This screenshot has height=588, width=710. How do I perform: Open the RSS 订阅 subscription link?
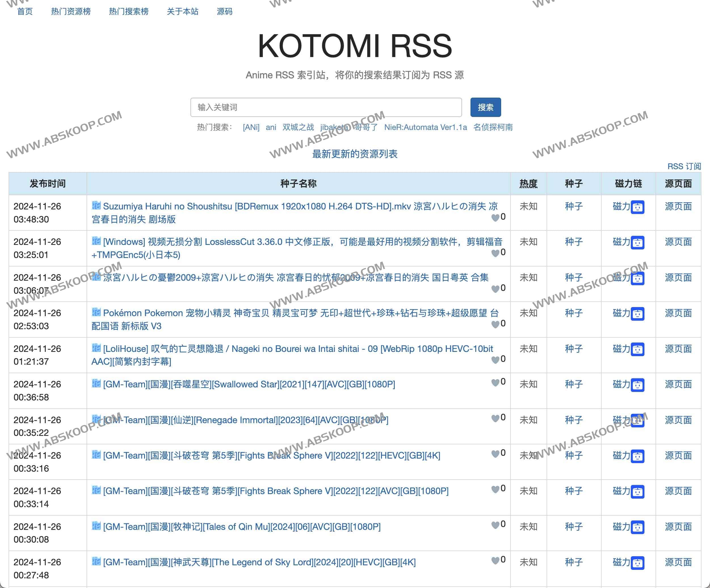[x=686, y=166]
